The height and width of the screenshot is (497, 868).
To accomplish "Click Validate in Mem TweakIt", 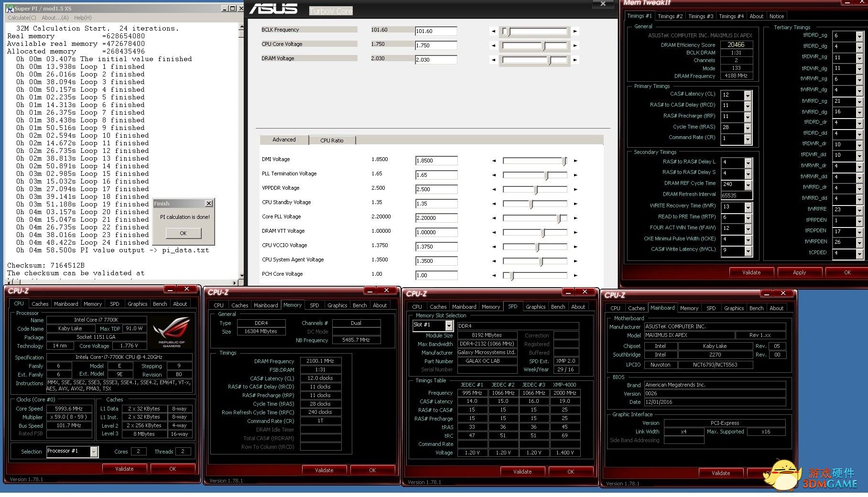I will (751, 272).
